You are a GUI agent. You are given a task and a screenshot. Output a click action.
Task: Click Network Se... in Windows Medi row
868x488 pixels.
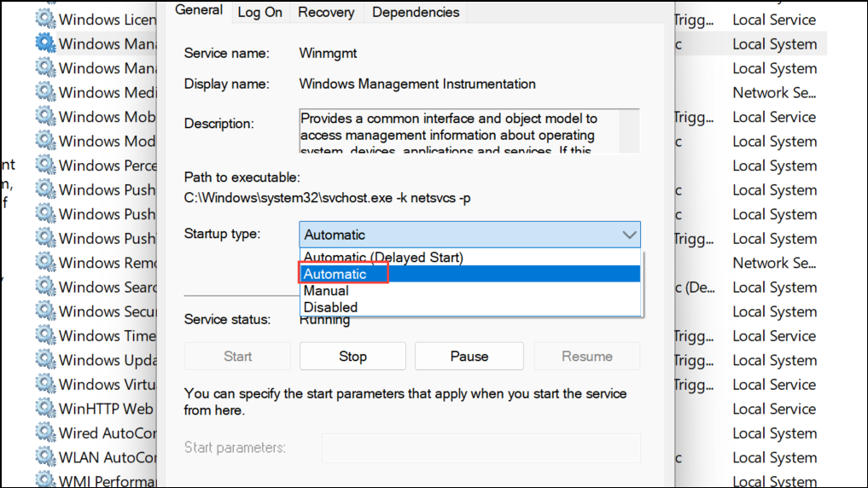pos(774,92)
